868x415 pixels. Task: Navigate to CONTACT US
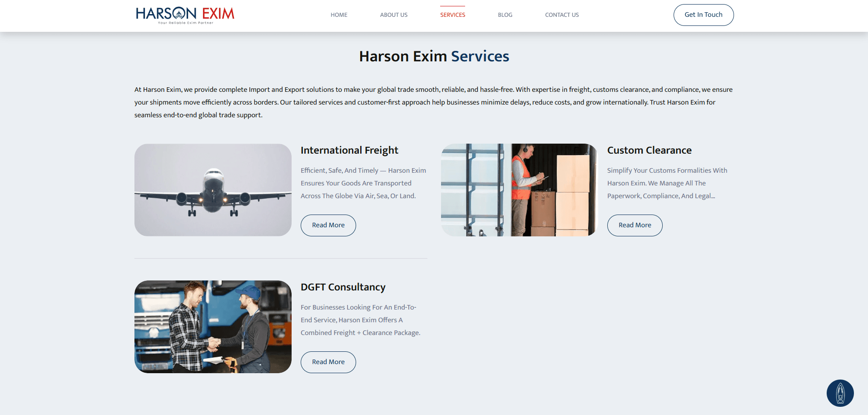562,15
